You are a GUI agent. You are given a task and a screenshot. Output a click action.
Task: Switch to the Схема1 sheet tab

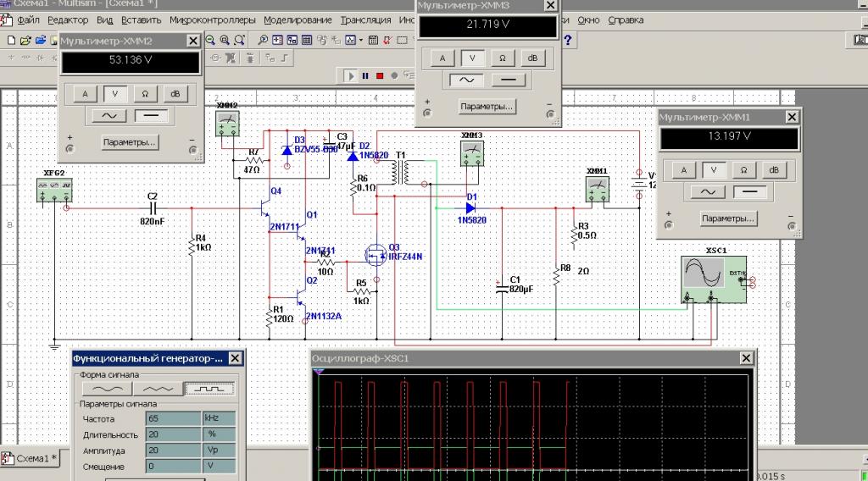31,458
